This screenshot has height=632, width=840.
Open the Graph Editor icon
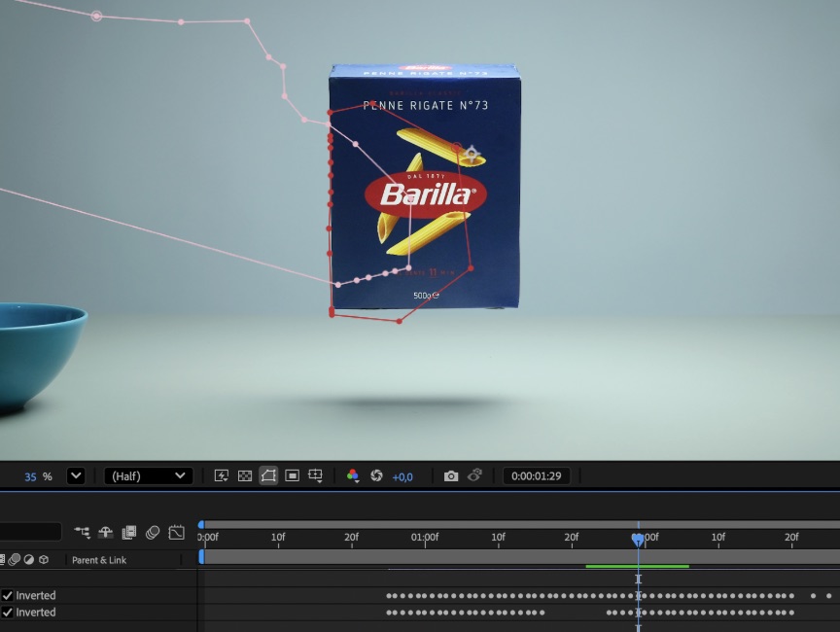click(176, 532)
